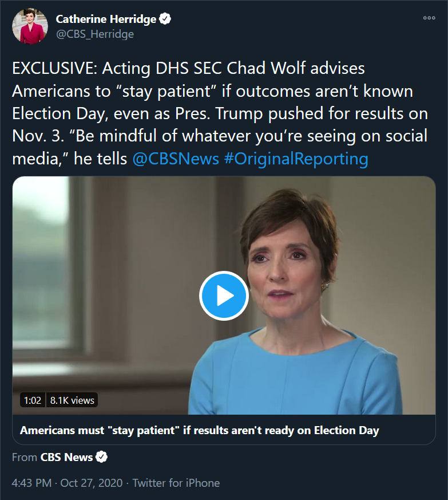448x500 pixels.
Task: Click the 8.1K views counter
Action: 72,400
